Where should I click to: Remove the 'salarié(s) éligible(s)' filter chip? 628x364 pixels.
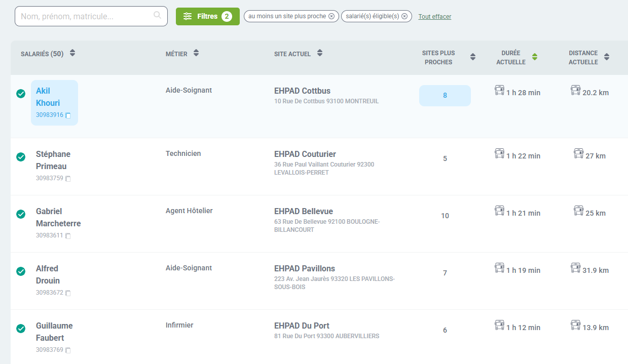tap(404, 16)
